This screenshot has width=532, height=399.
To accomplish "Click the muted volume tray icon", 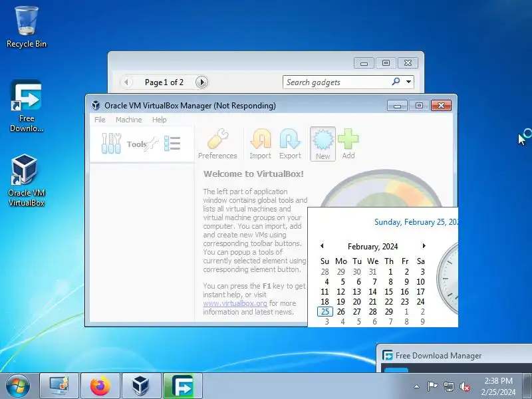I will pyautogui.click(x=464, y=386).
